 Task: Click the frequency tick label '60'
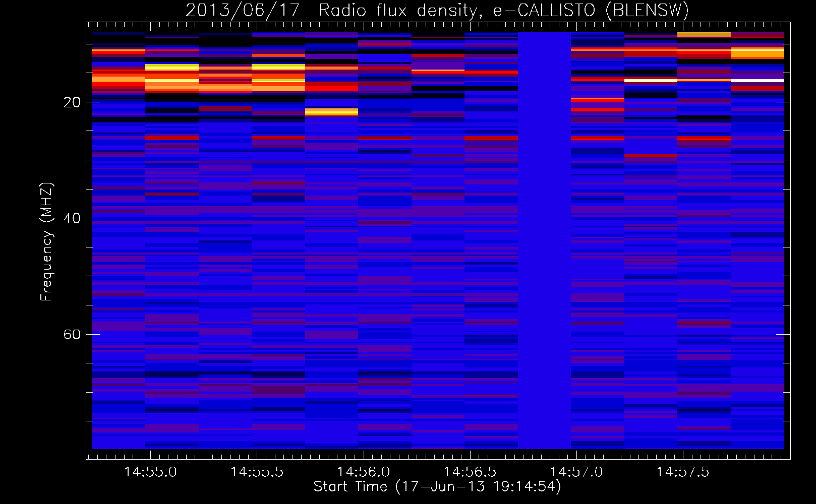(x=72, y=334)
